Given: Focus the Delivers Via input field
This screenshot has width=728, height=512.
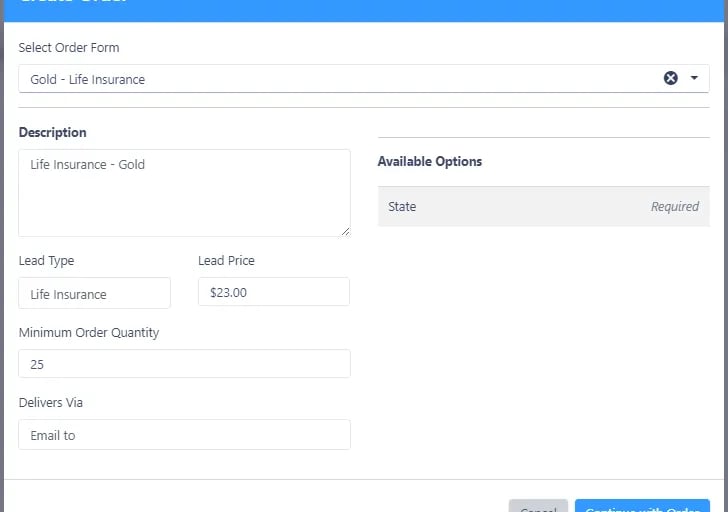Looking at the screenshot, I should click(184, 435).
